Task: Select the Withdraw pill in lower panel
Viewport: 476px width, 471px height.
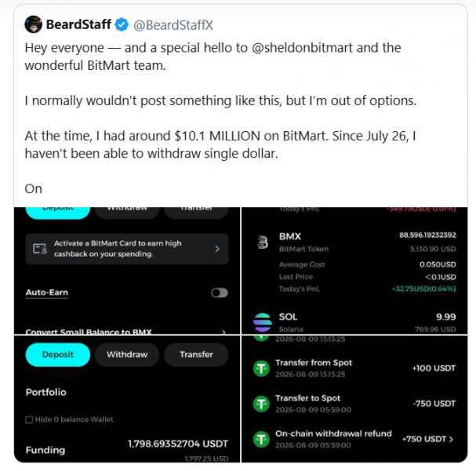Action: (x=127, y=355)
